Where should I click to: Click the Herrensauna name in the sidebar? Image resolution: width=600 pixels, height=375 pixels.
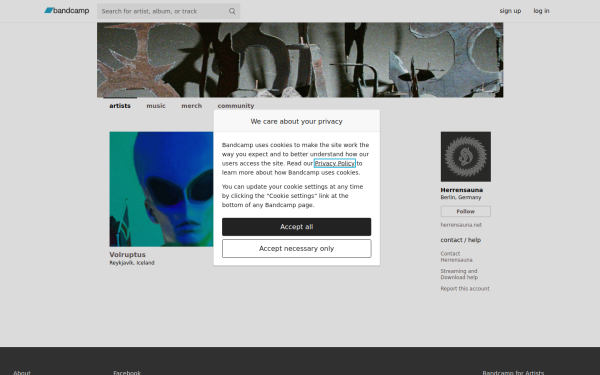pos(461,190)
